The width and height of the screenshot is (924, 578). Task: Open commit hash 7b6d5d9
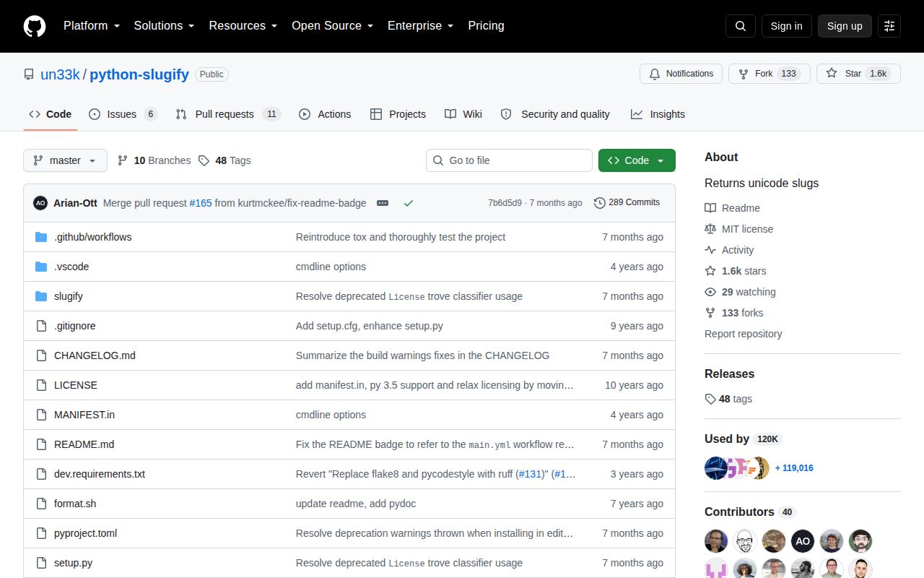click(x=505, y=203)
